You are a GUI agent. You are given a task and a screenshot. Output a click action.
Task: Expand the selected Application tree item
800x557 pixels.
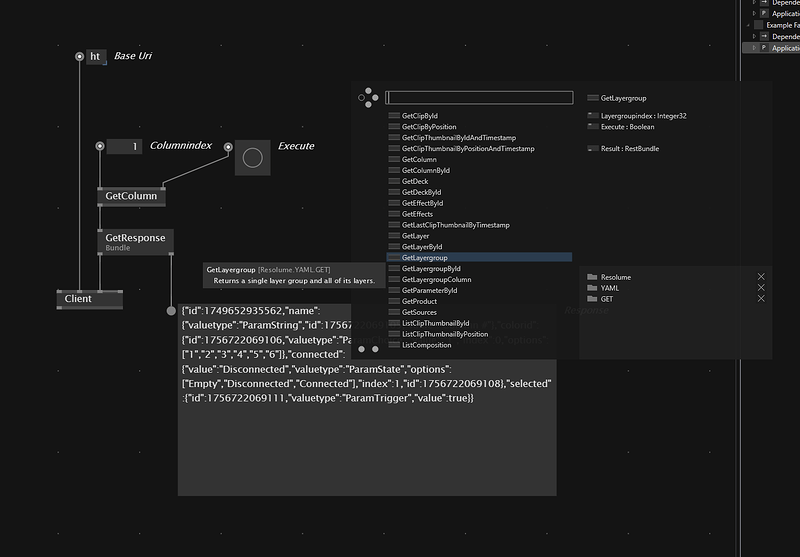(x=753, y=48)
